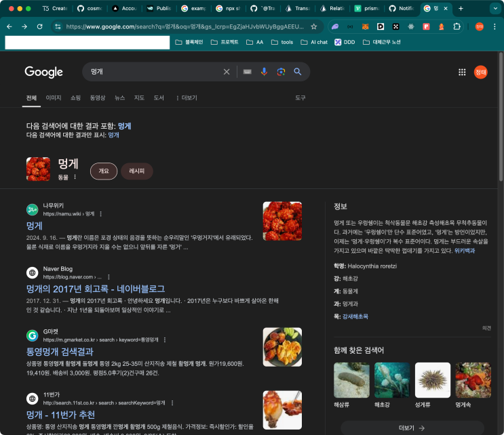
Task: Show results only for 멍개
Action: pyautogui.click(x=113, y=135)
